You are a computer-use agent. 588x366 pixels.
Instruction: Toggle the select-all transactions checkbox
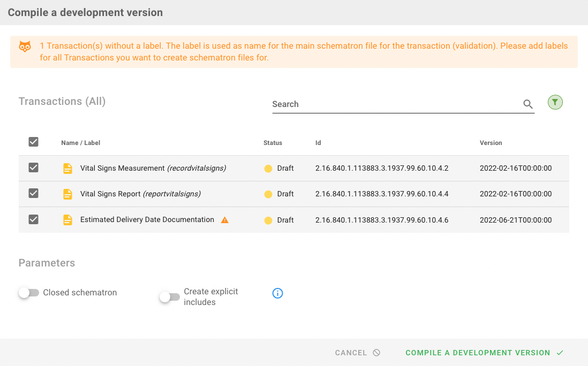(x=33, y=142)
